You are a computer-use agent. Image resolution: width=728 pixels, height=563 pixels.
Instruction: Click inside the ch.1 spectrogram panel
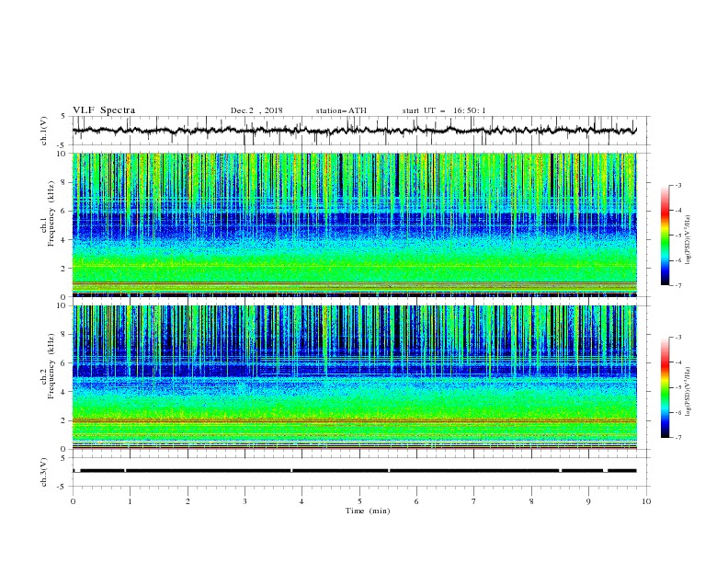[355, 224]
